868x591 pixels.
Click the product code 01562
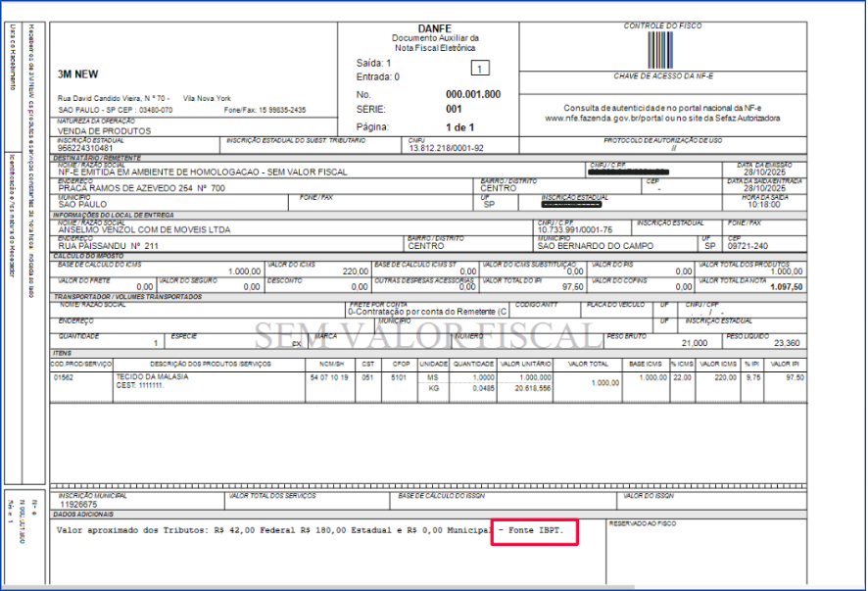tap(65, 376)
